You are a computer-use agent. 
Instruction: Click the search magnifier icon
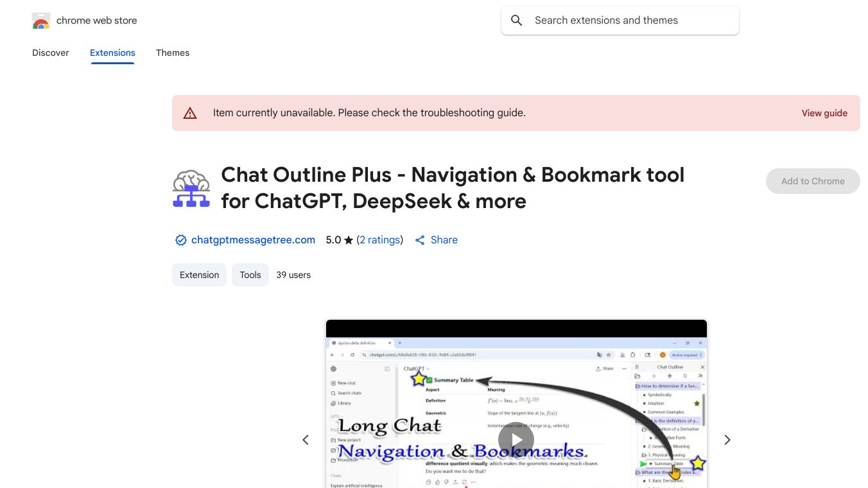516,20
